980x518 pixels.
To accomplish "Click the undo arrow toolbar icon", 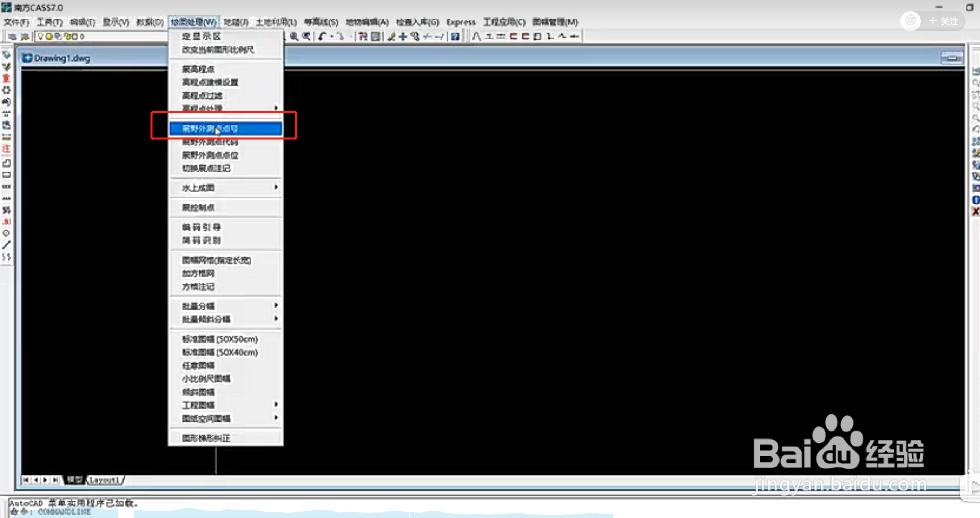I will 322,37.
